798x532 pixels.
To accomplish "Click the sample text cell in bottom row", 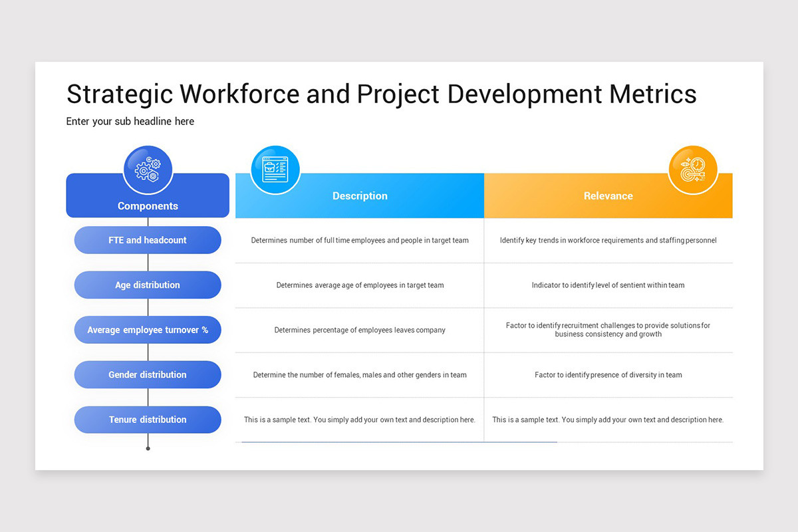I will click(360, 420).
